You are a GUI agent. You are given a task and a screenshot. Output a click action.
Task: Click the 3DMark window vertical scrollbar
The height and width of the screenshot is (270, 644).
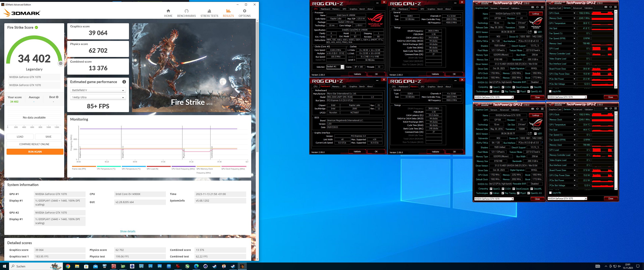(x=257, y=87)
